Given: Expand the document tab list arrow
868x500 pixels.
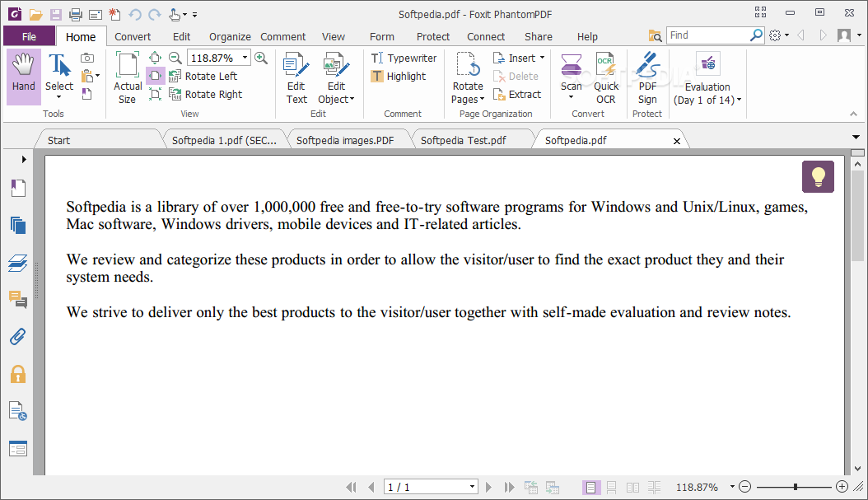Looking at the screenshot, I should tap(856, 137).
